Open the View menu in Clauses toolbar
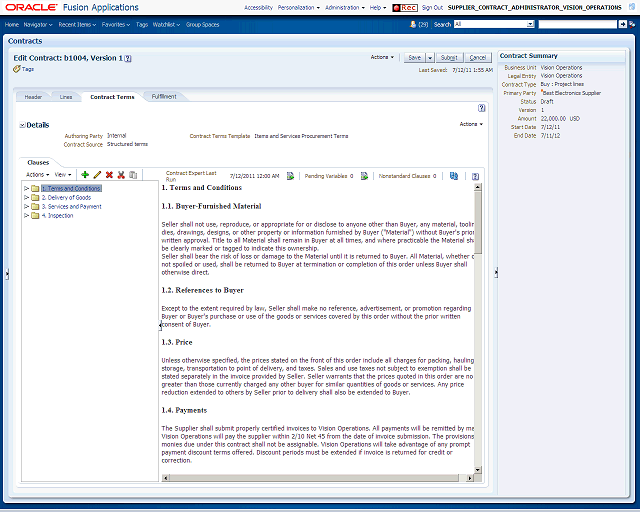Screen dimensions: 640x512 [63, 175]
